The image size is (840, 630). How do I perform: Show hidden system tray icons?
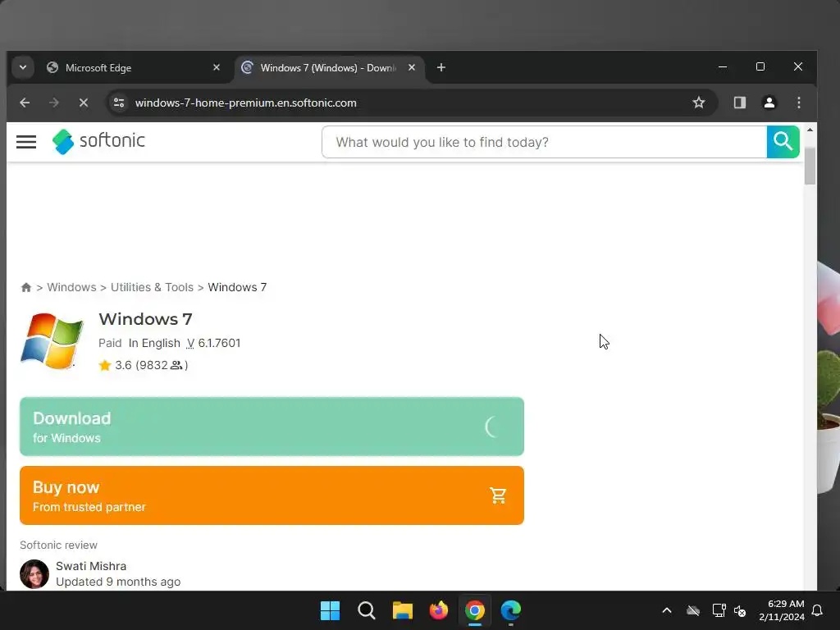click(667, 610)
